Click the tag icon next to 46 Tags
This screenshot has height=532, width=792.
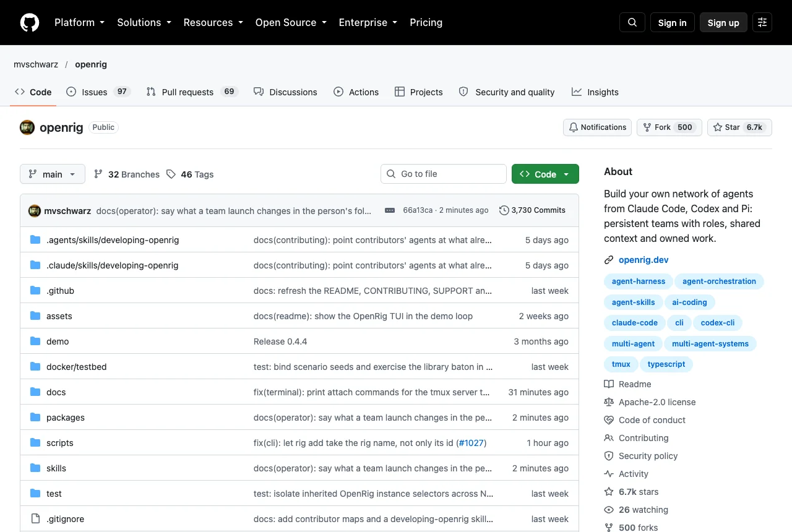pyautogui.click(x=171, y=174)
